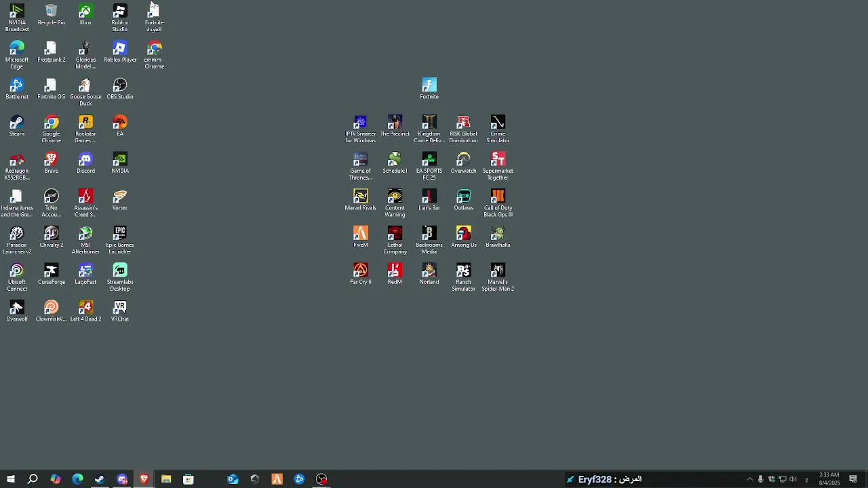Click the Supermarket Together icon
Image resolution: width=868 pixels, height=488 pixels.
click(498, 166)
